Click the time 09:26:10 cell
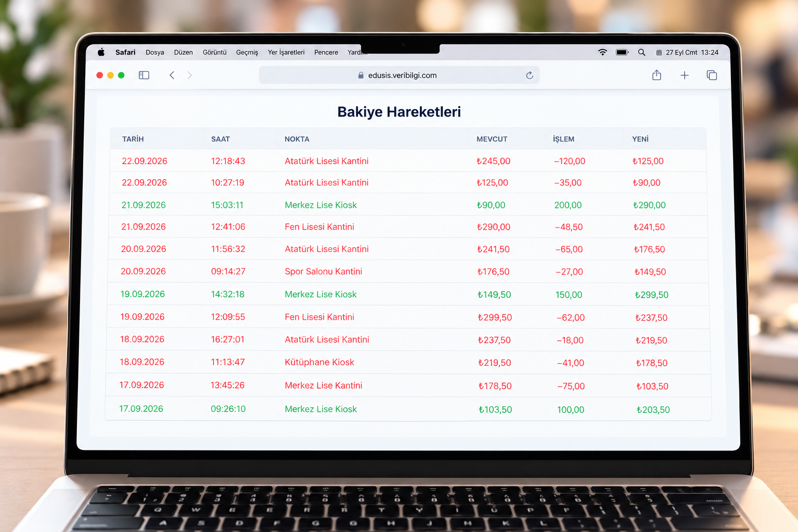Screen dimensions: 798x532 tap(228, 409)
